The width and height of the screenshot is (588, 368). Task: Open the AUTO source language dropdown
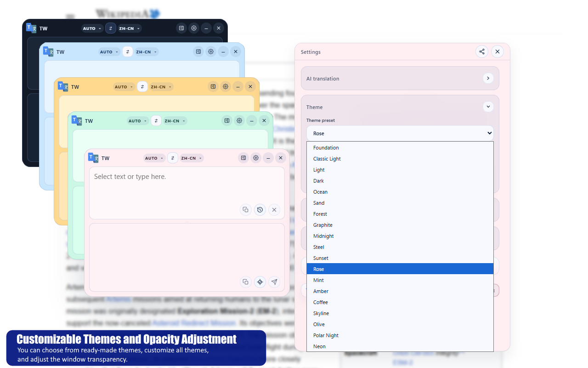point(154,158)
